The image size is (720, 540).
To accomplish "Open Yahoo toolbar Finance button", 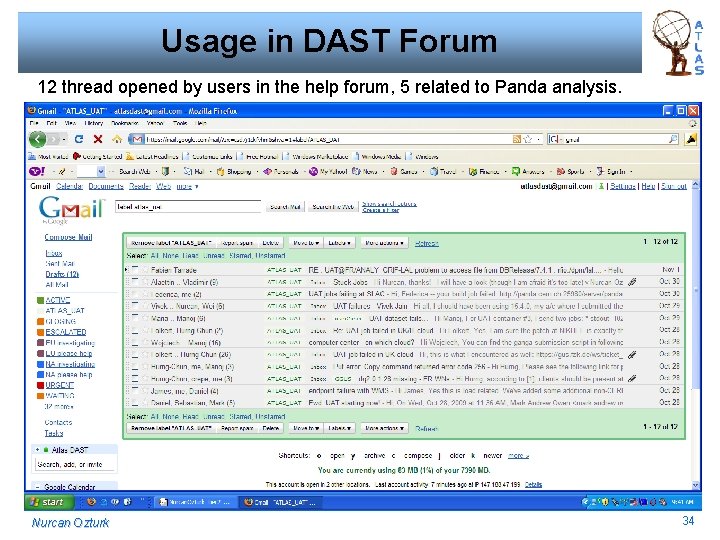I will click(484, 172).
